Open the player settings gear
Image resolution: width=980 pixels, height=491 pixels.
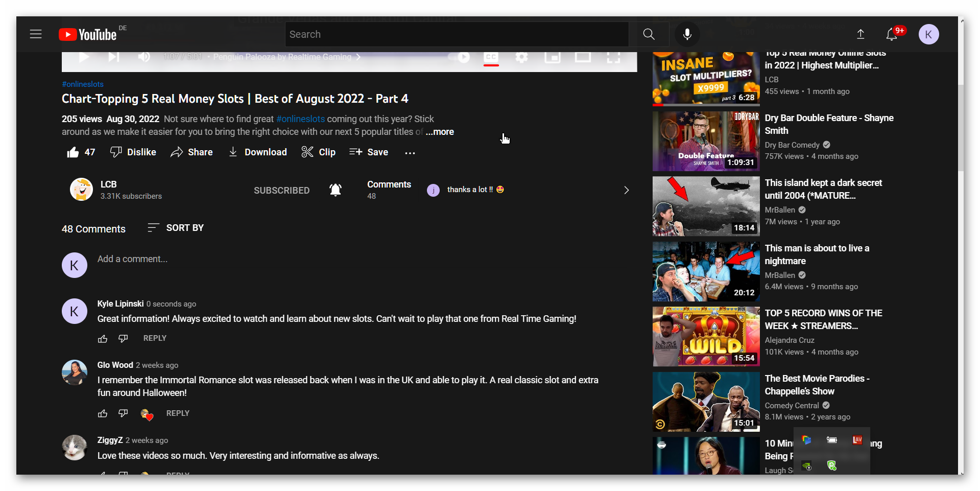tap(521, 57)
